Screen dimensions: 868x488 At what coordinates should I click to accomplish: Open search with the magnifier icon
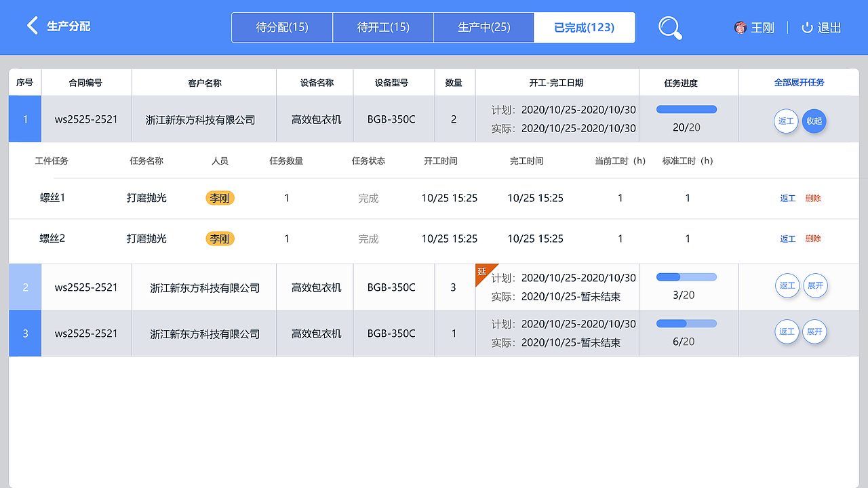point(670,28)
